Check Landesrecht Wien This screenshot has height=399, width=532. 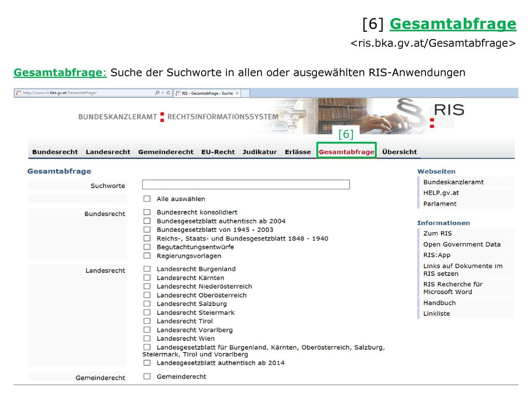(x=147, y=338)
